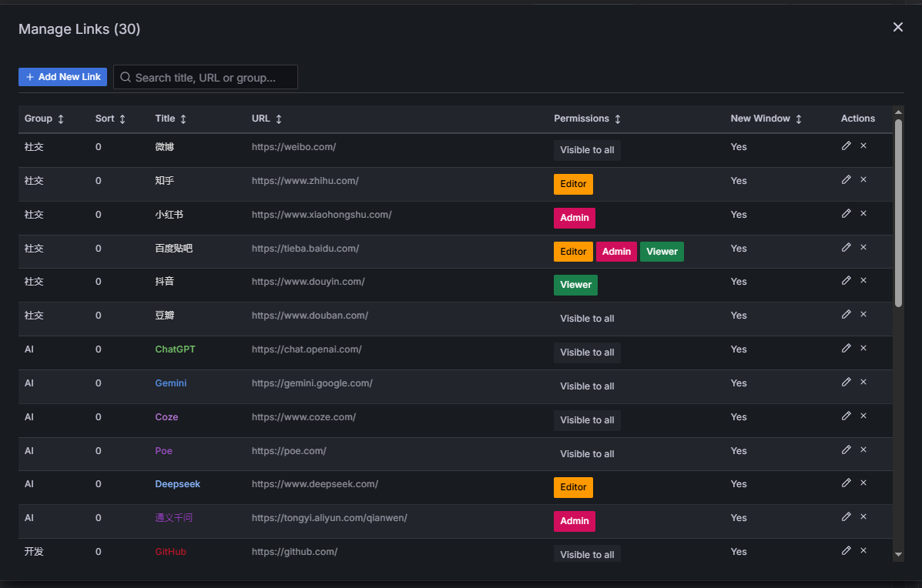The width and height of the screenshot is (922, 588).
Task: Edit the 百度贴吧 link row
Action: coord(846,247)
